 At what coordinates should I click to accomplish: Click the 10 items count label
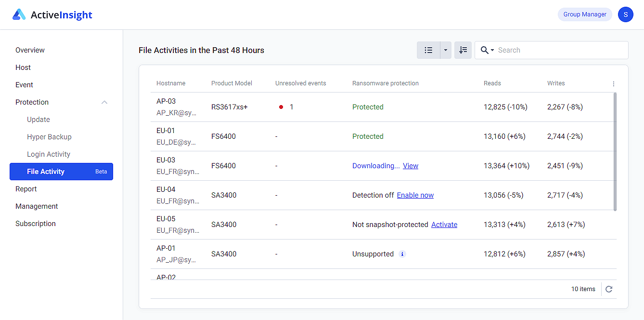[x=583, y=289]
